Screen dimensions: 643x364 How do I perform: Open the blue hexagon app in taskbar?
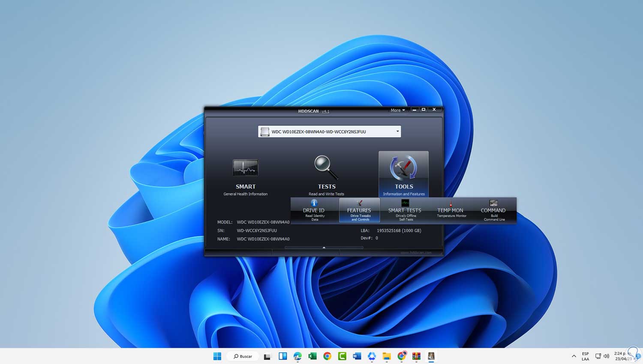[x=372, y=356]
